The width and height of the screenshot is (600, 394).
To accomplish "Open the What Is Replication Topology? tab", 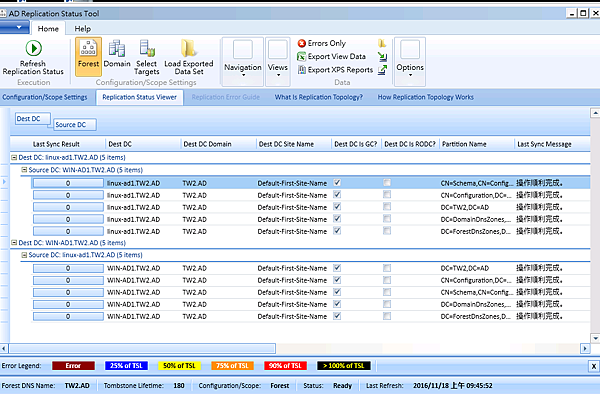I will 318,97.
